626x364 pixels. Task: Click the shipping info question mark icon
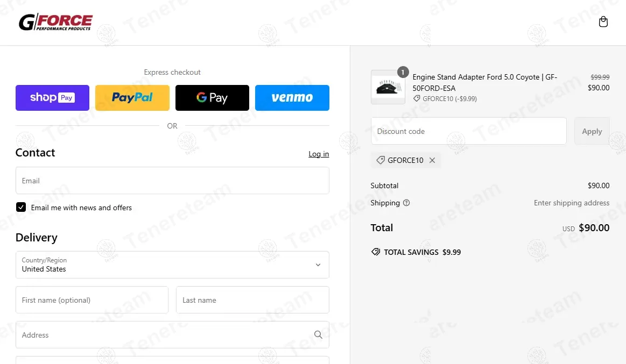pyautogui.click(x=406, y=203)
